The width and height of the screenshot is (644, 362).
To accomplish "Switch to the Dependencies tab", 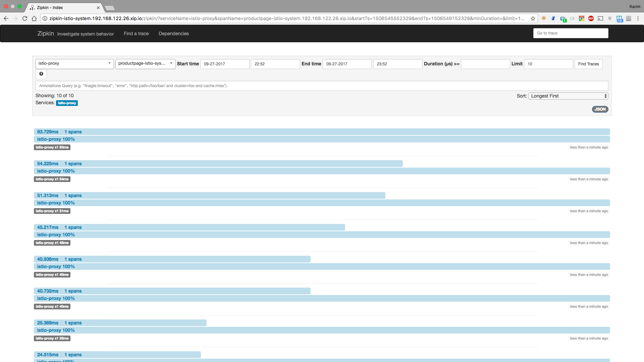I will click(x=173, y=34).
